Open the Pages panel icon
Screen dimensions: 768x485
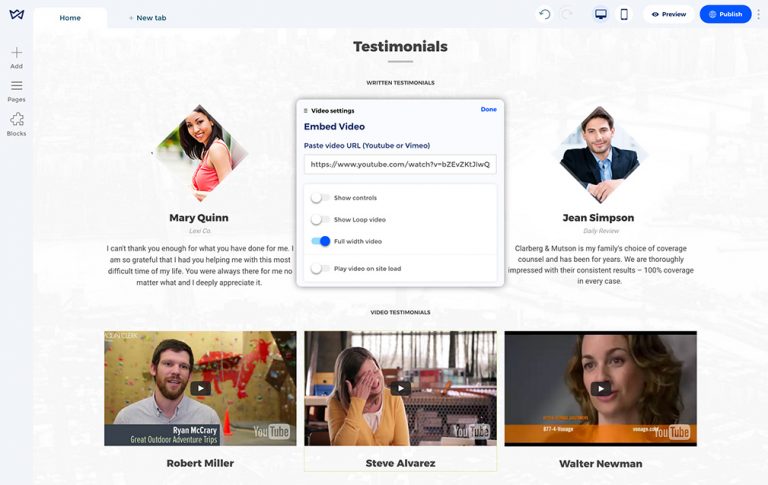(16, 86)
